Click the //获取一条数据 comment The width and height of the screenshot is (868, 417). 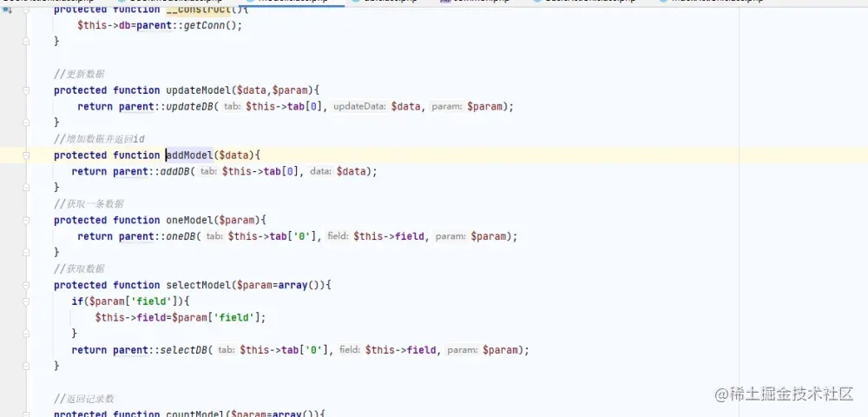89,204
